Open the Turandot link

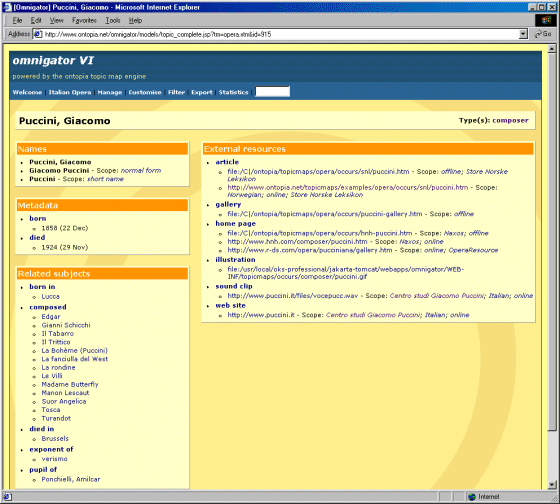(56, 418)
